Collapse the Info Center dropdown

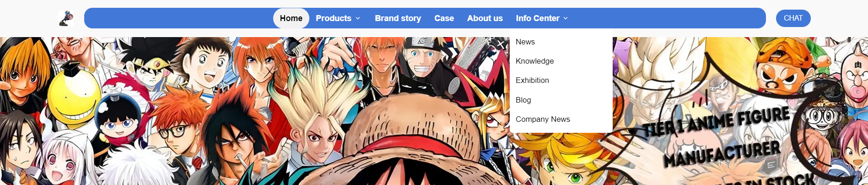(542, 18)
